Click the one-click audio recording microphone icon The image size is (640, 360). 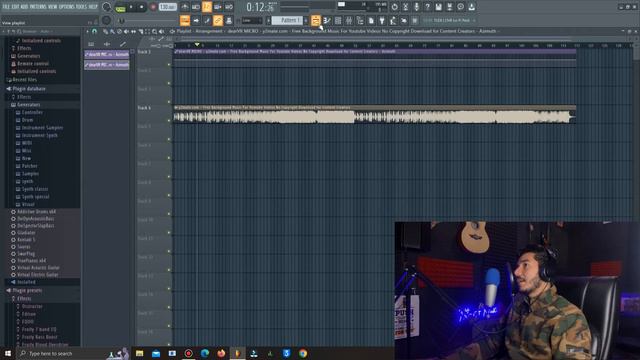coord(416,7)
